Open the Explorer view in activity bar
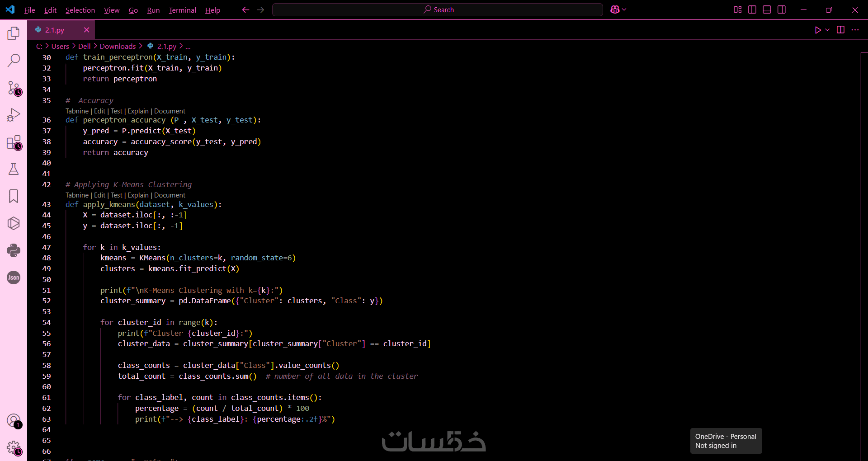 14,33
